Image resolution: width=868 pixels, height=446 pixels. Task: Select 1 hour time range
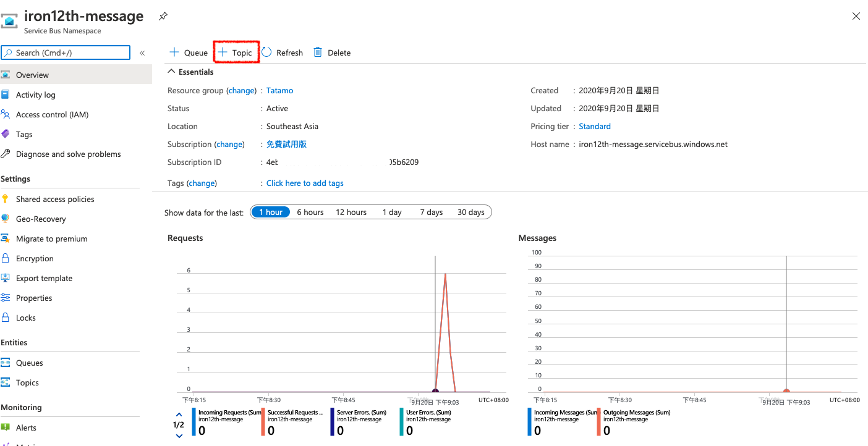pos(271,212)
